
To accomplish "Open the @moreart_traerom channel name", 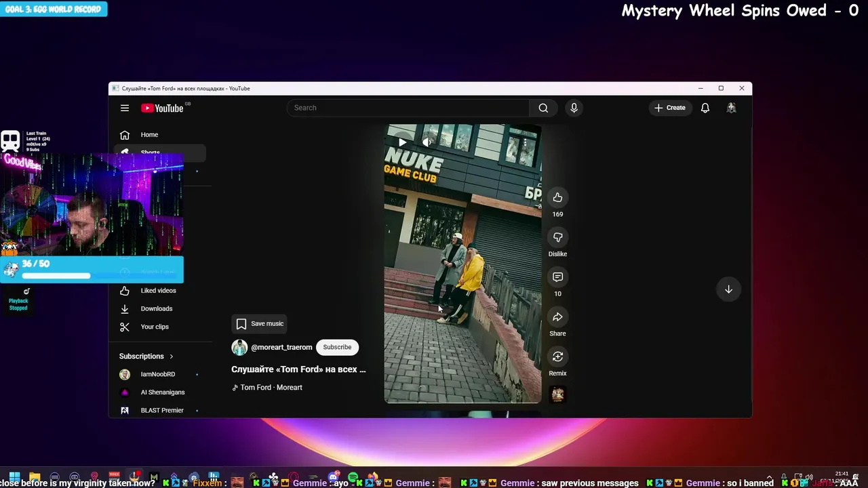I will pos(281,347).
